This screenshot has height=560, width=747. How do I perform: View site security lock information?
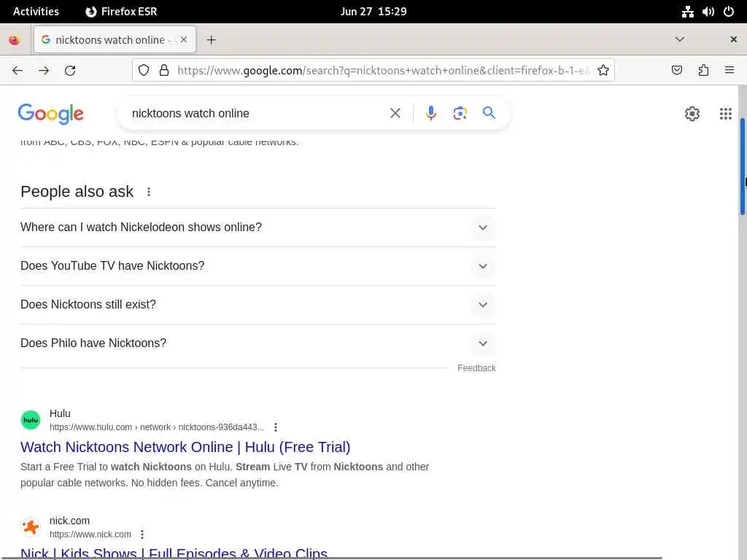[164, 71]
